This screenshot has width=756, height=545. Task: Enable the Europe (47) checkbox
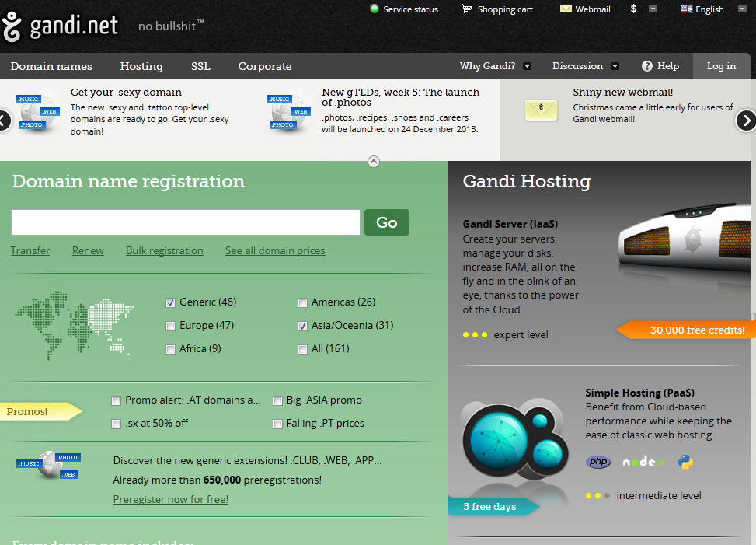pos(170,326)
